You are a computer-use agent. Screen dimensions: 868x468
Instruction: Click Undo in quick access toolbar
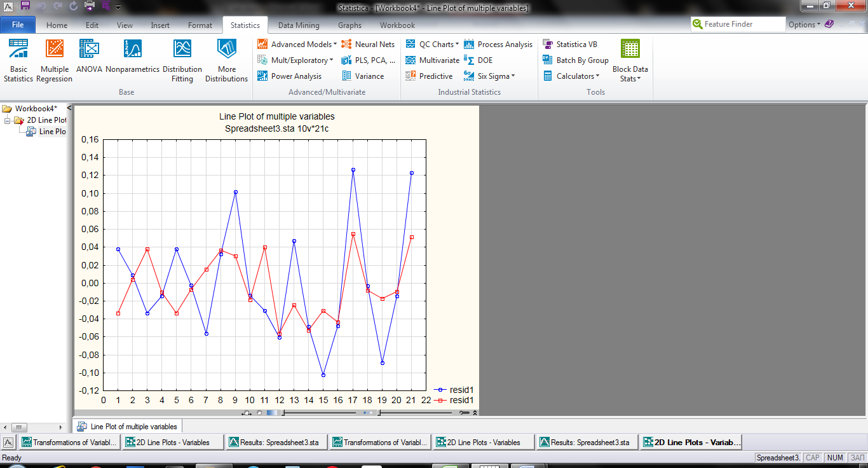pyautogui.click(x=42, y=6)
